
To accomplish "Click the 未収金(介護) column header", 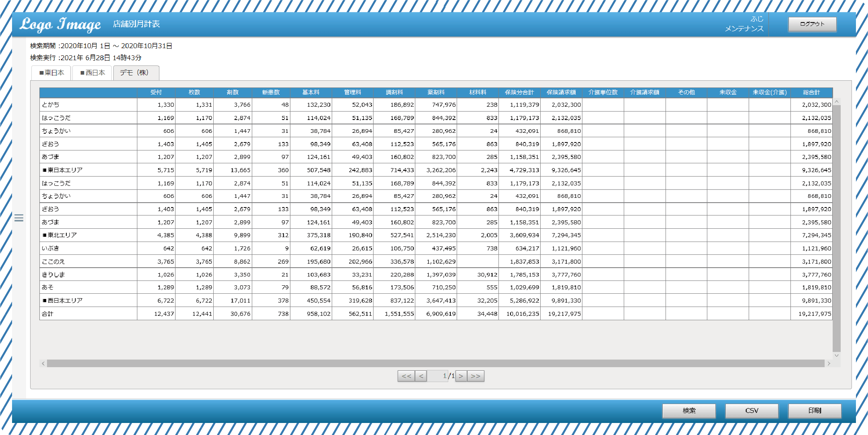I will [770, 92].
